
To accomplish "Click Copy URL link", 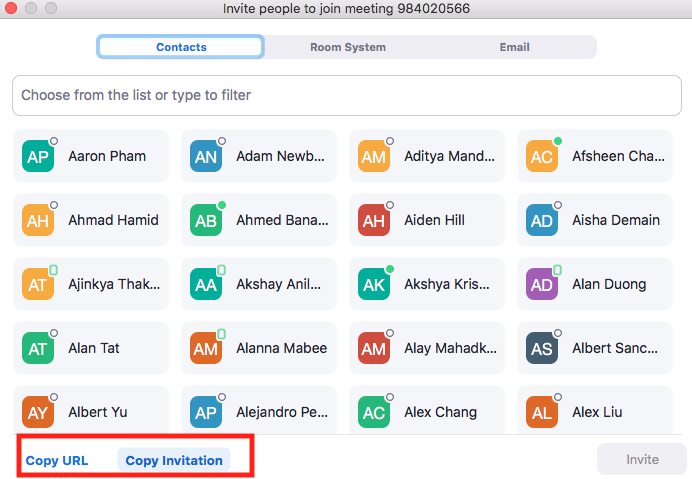I will tap(57, 461).
